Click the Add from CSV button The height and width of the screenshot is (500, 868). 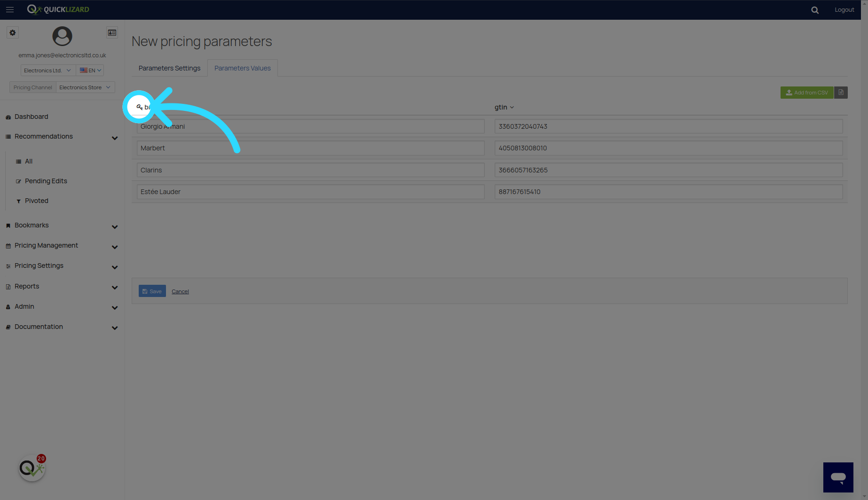pos(807,92)
